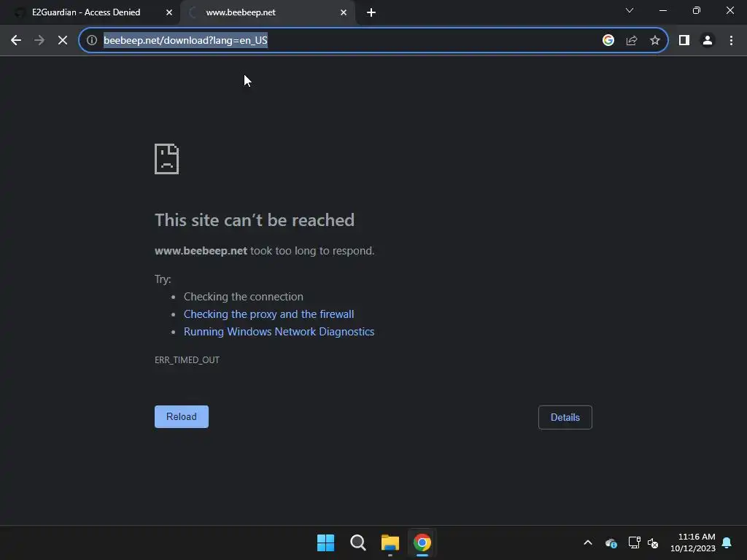Open File Explorer from taskbar
The image size is (747, 560).
tap(390, 542)
